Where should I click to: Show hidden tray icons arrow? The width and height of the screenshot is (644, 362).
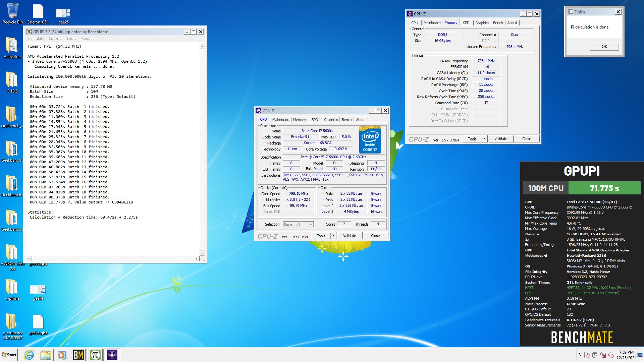[580, 355]
